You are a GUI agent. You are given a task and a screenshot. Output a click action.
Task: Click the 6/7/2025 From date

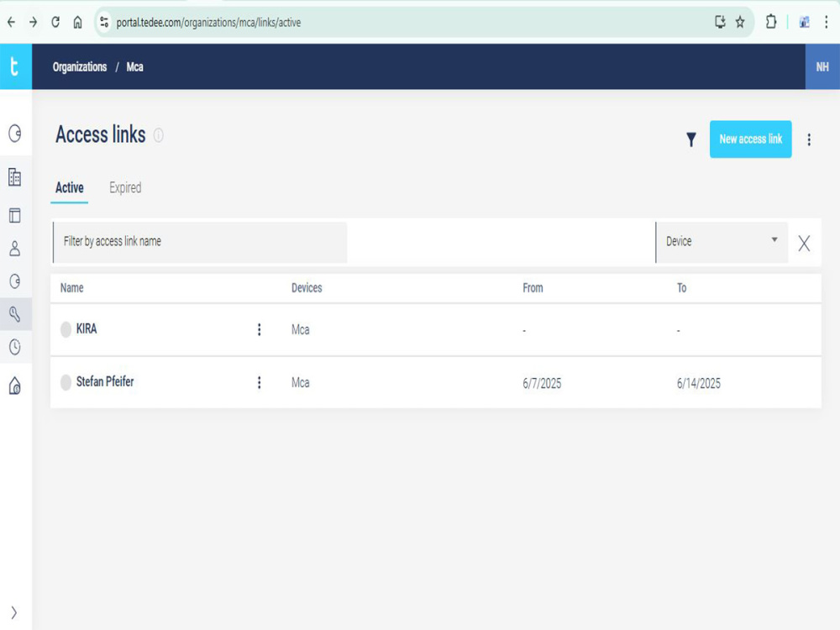542,384
